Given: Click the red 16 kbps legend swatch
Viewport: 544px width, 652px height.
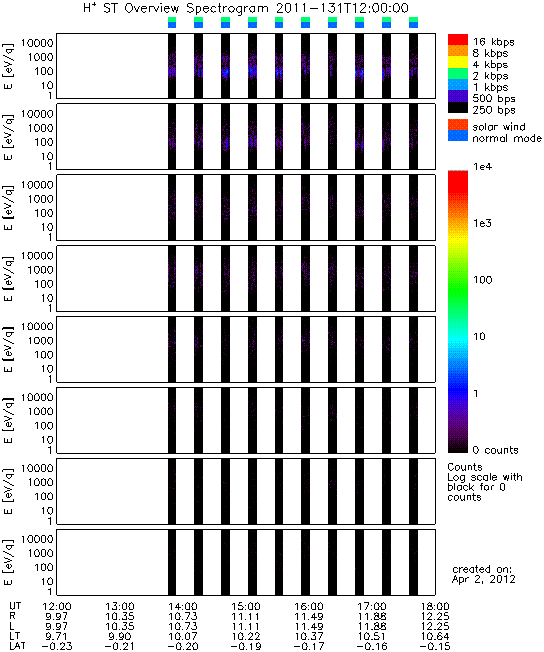Looking at the screenshot, I should 458,40.
